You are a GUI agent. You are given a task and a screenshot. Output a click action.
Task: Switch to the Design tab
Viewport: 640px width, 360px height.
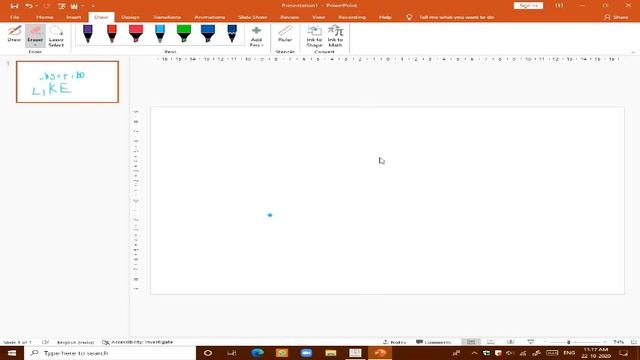[x=130, y=17]
